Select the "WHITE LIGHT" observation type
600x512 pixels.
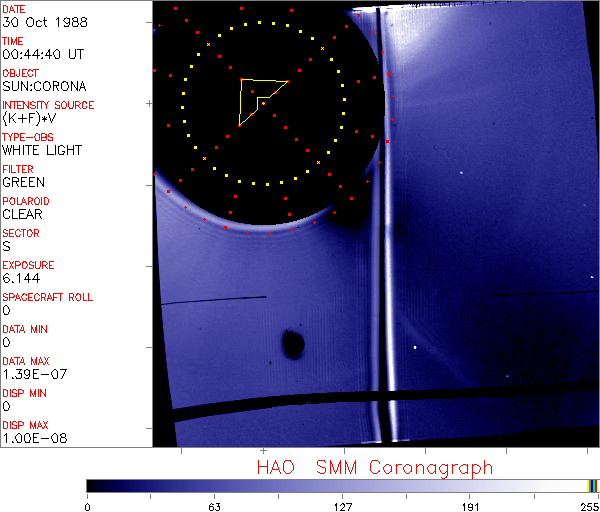click(x=42, y=151)
